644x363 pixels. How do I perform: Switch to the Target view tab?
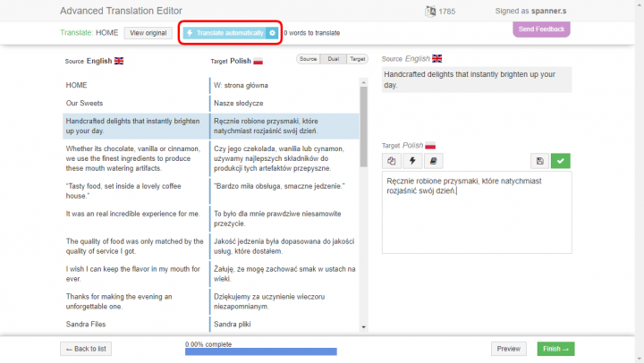click(x=357, y=59)
